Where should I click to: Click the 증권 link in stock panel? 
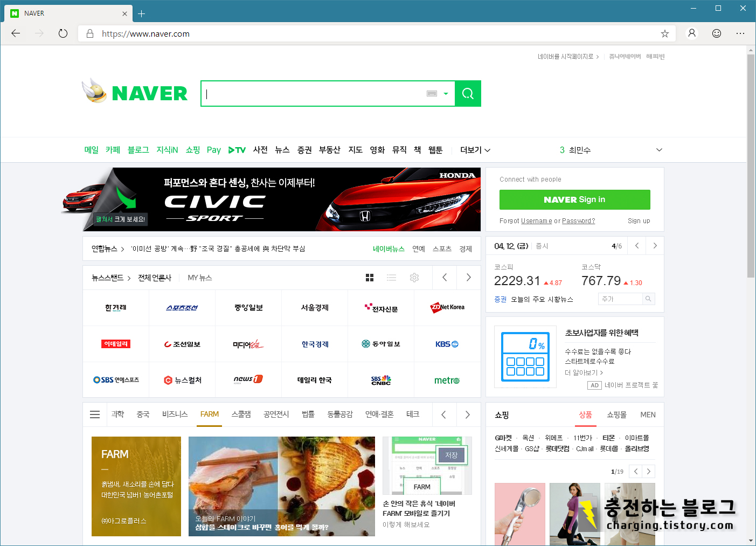501,299
